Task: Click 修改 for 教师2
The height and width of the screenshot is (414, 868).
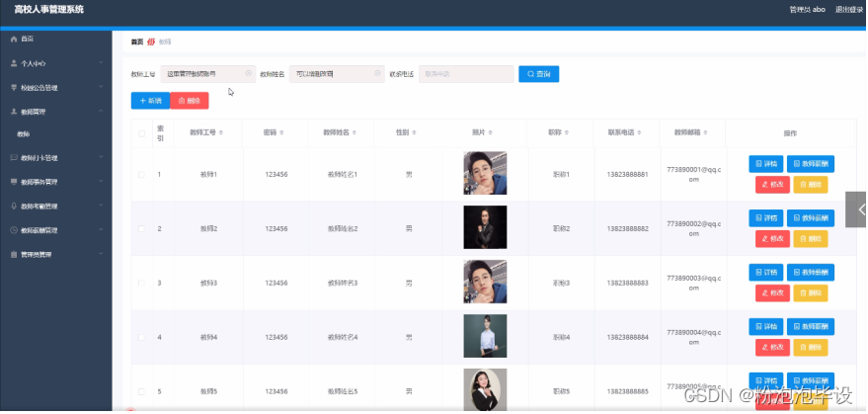Action: 773,239
